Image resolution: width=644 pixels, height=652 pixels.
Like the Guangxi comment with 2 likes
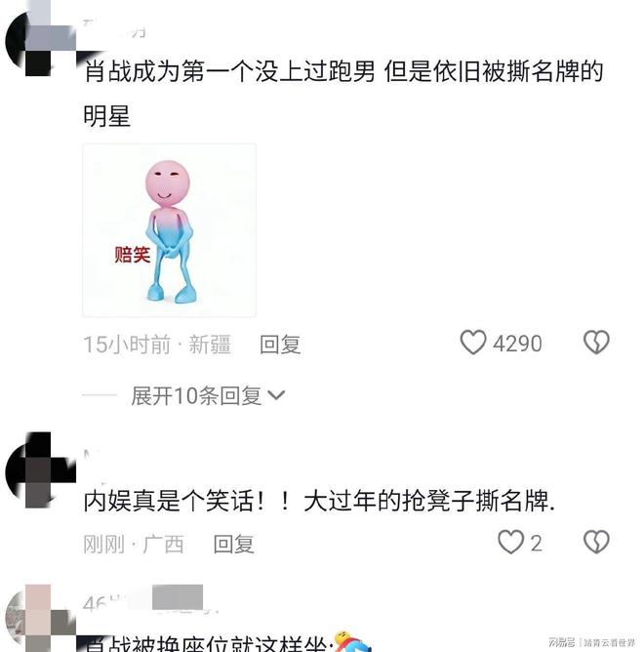[510, 543]
